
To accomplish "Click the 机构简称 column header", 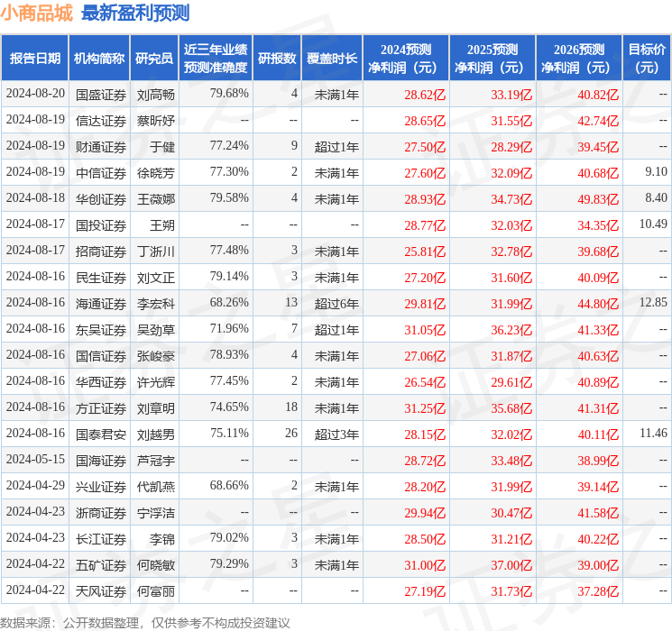I will point(99,59).
